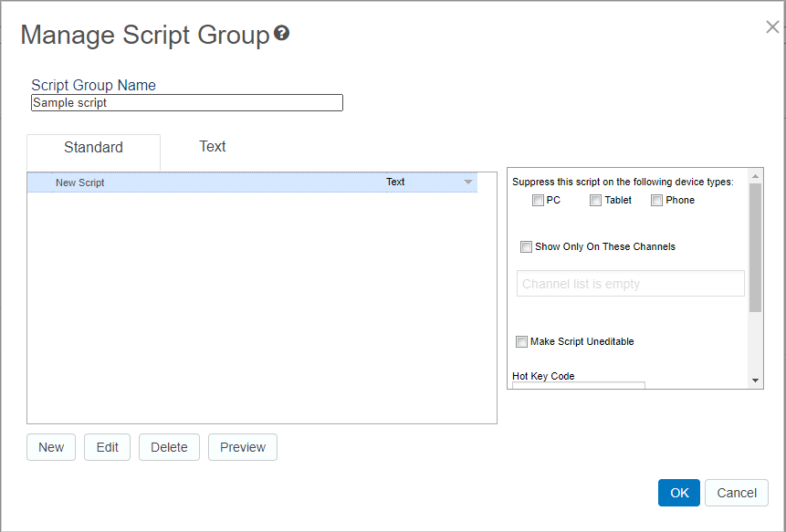Click the empty Channel list field

[630, 284]
